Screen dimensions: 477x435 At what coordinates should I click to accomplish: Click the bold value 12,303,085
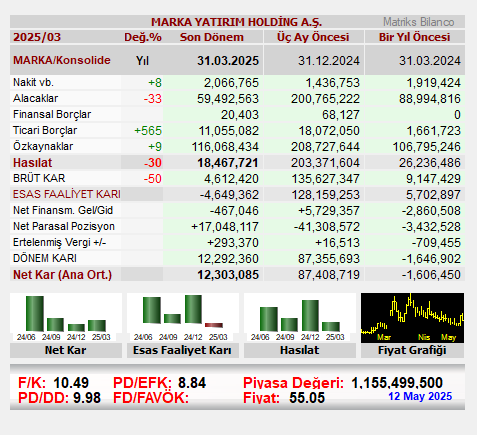228,275
